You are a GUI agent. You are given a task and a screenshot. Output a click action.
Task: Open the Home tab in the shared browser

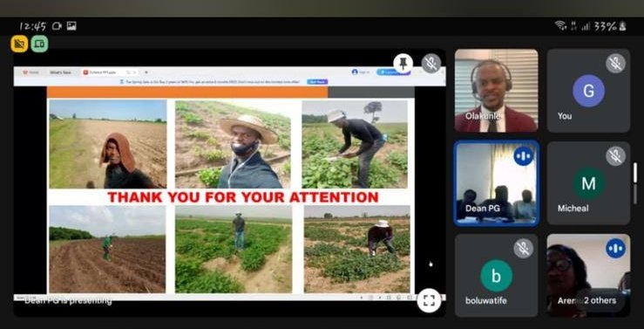(x=31, y=72)
